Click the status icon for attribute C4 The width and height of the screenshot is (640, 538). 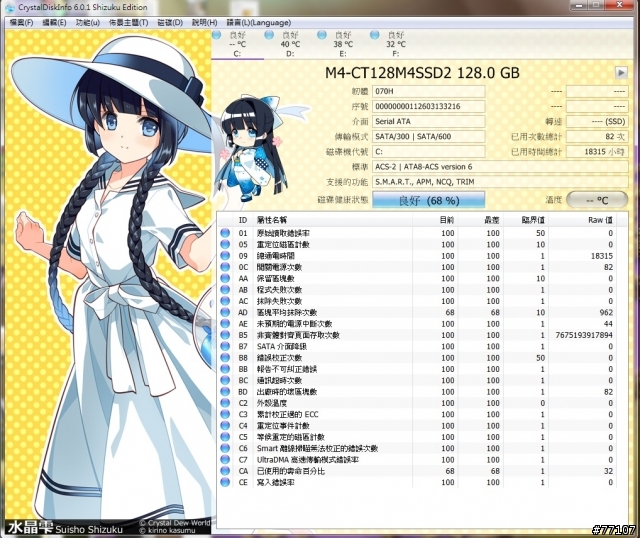coord(225,425)
